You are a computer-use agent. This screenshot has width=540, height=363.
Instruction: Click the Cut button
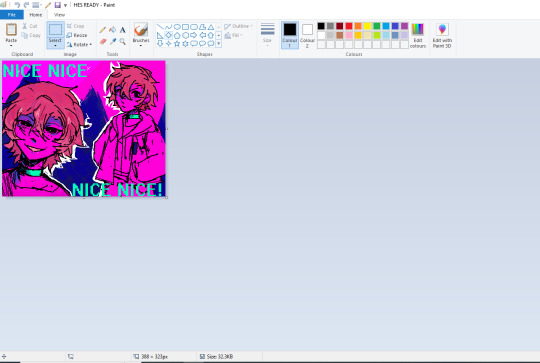point(30,26)
